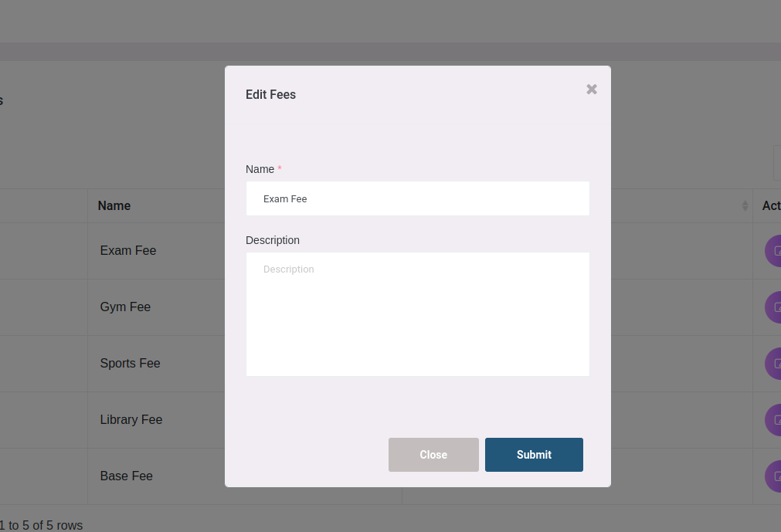Click the Name column header in the table
Viewport: 781px width, 532px height.
pyautogui.click(x=114, y=206)
